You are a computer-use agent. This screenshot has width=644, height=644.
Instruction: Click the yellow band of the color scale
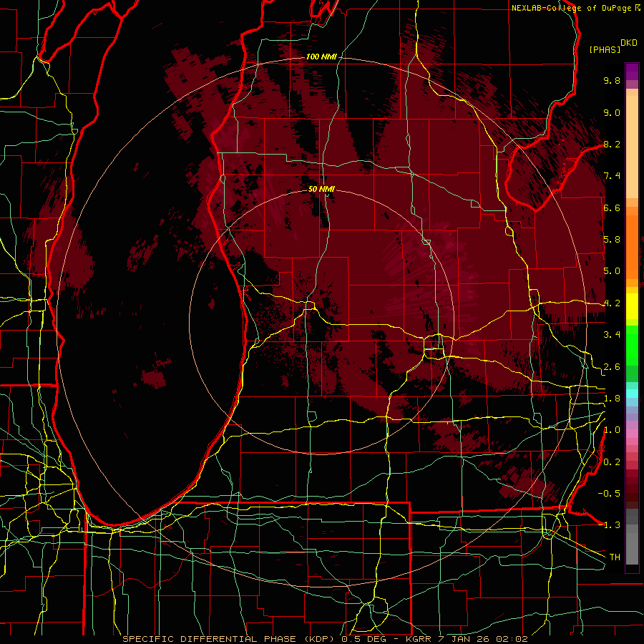click(632, 306)
